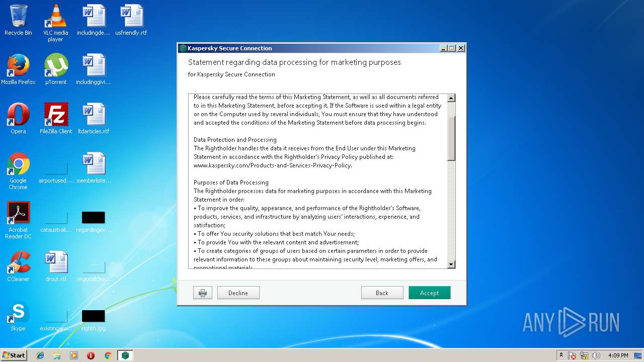This screenshot has height=362, width=644.
Task: Minimize the Kaspersky Secure Connection window
Action: [x=443, y=48]
